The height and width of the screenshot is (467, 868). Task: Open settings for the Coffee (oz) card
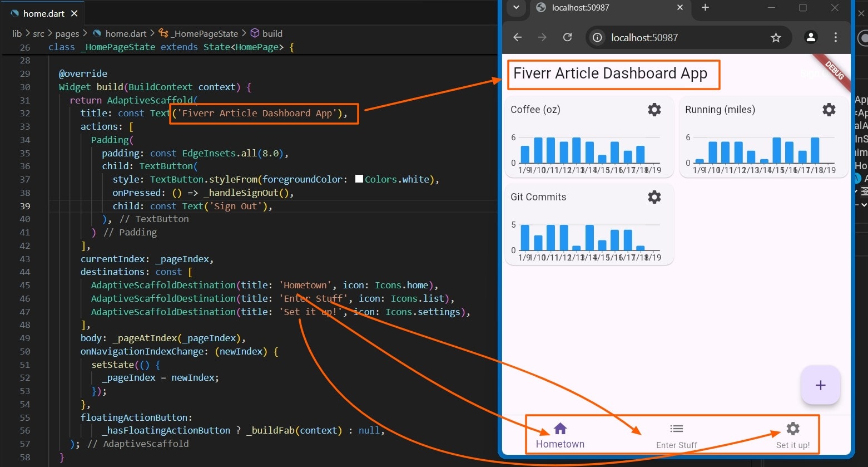click(x=654, y=110)
